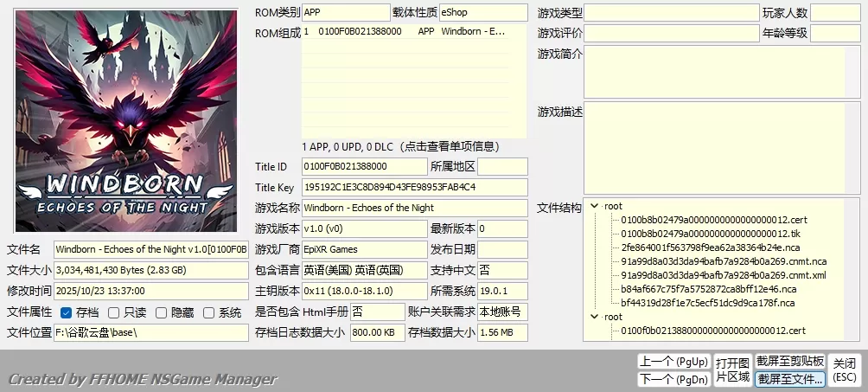Open image area with 打开图片区域 button
The height and width of the screenshot is (392, 868).
pyautogui.click(x=732, y=370)
